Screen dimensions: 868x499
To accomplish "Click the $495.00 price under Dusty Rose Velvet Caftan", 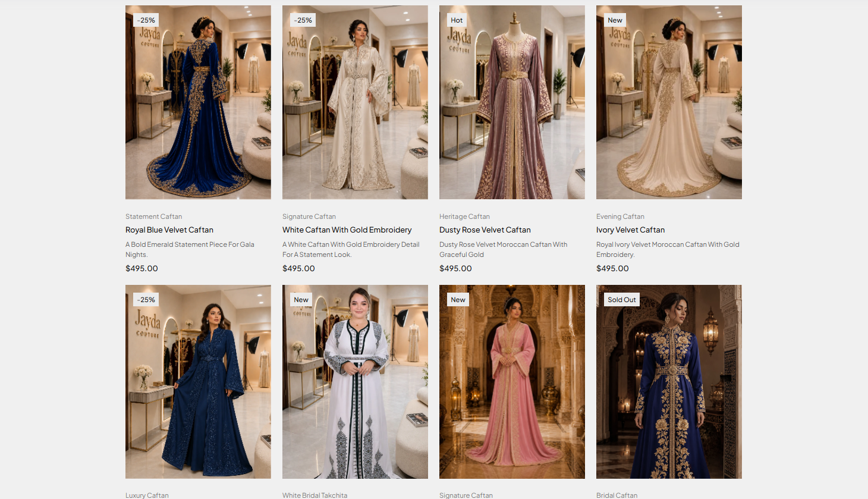I will coord(455,268).
